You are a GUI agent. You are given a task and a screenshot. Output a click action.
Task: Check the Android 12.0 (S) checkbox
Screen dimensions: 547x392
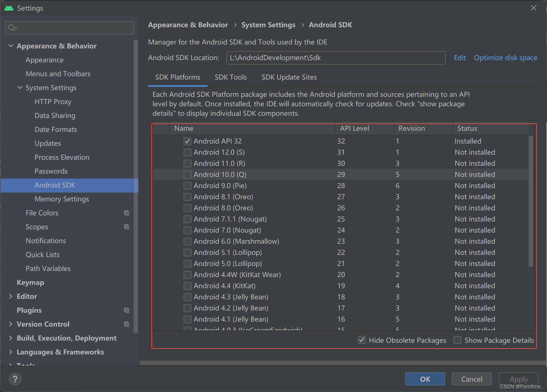tap(187, 152)
